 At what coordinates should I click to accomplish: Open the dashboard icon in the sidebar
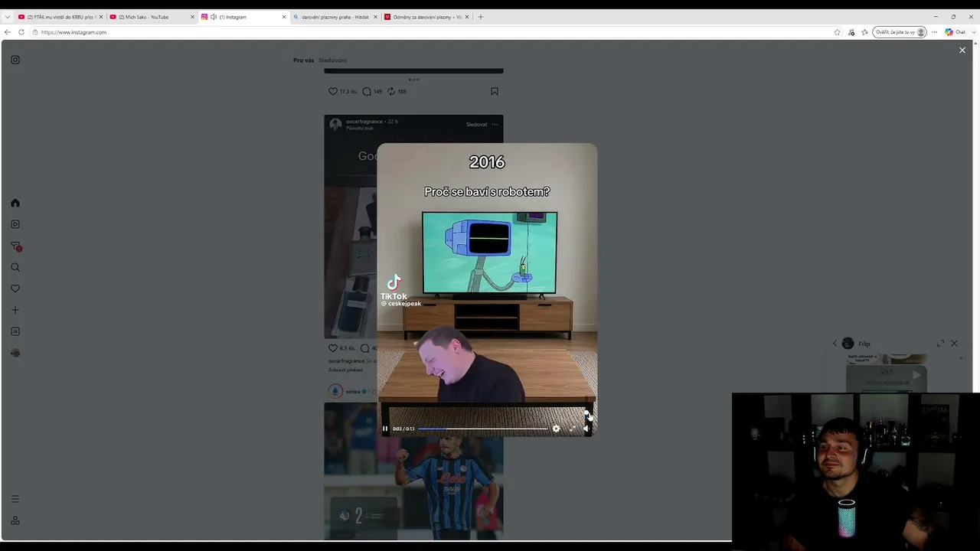15,331
